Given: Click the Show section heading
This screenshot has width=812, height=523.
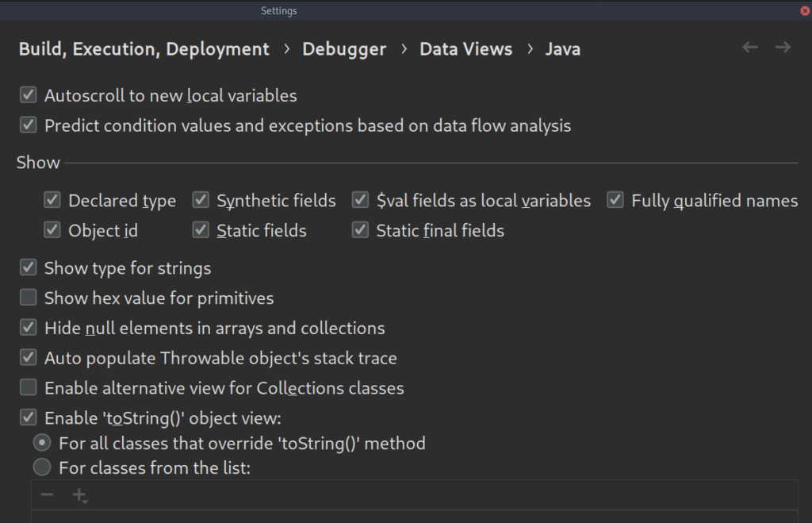Looking at the screenshot, I should point(38,163).
